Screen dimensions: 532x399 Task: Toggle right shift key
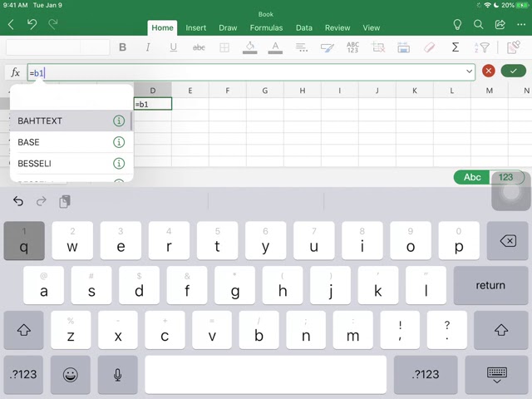(x=500, y=330)
